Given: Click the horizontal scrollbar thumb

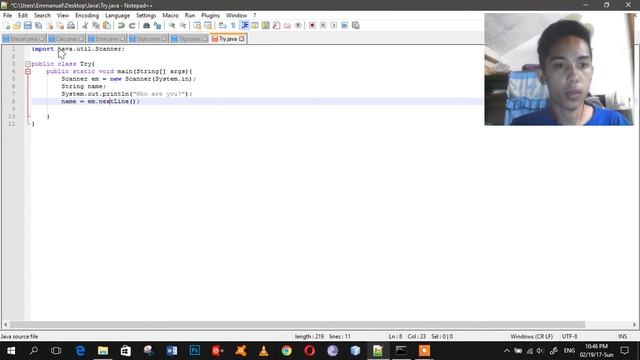Looking at the screenshot, I should point(297,324).
